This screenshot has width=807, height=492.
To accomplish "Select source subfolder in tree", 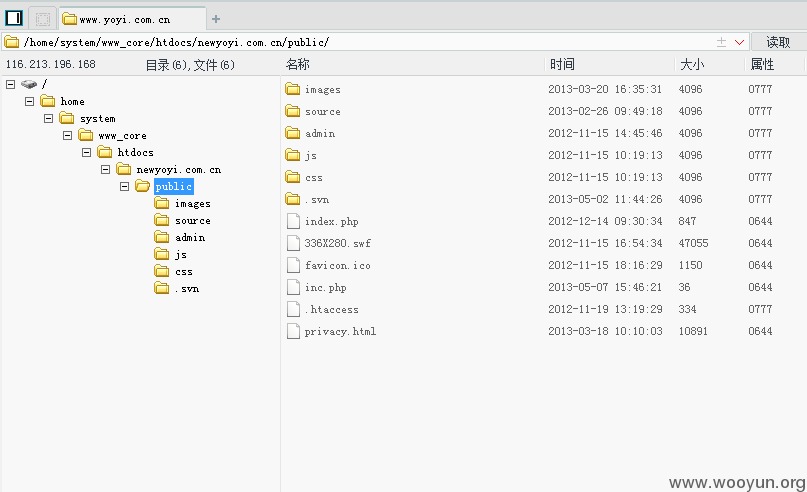I will (x=192, y=220).
